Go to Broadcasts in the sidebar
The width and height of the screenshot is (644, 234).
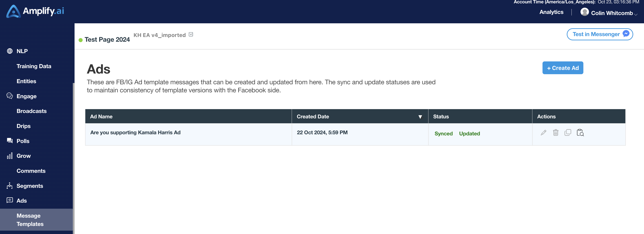31,111
